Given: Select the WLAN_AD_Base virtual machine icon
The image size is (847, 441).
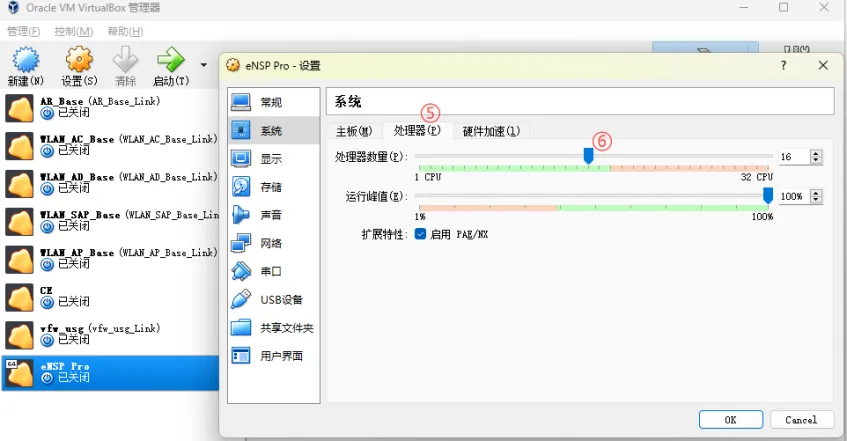Looking at the screenshot, I should click(x=19, y=184).
